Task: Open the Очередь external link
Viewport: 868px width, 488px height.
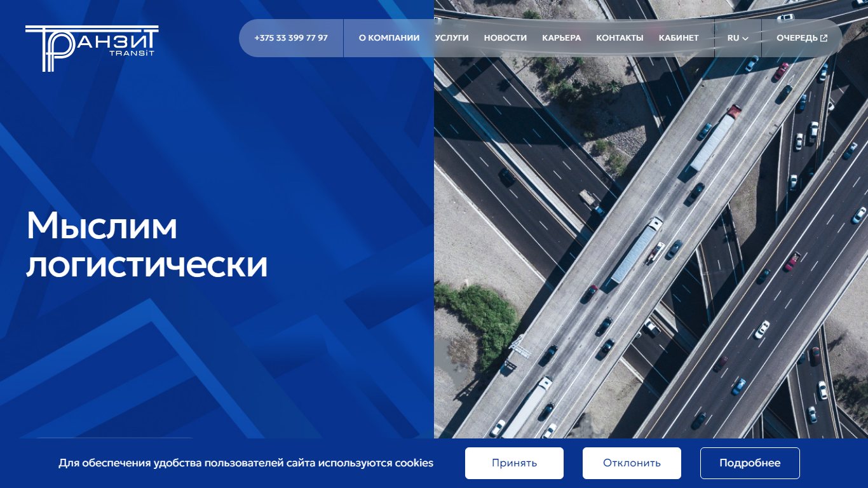Action: click(x=802, y=38)
